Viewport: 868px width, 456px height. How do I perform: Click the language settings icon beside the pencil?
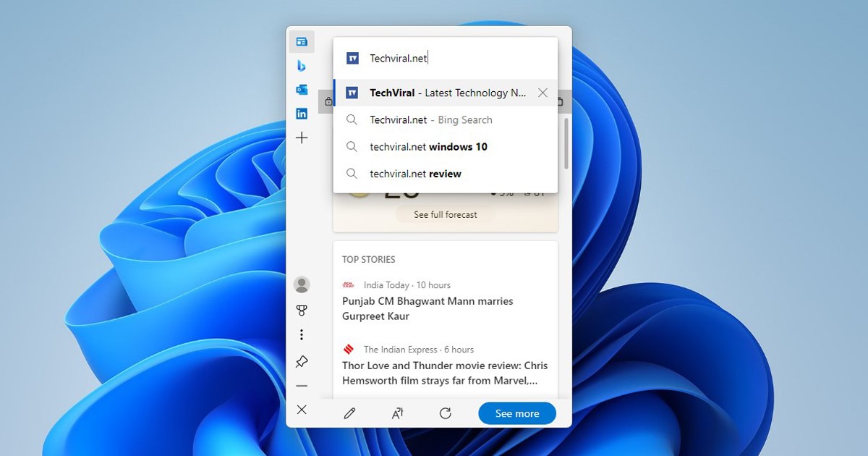[397, 413]
